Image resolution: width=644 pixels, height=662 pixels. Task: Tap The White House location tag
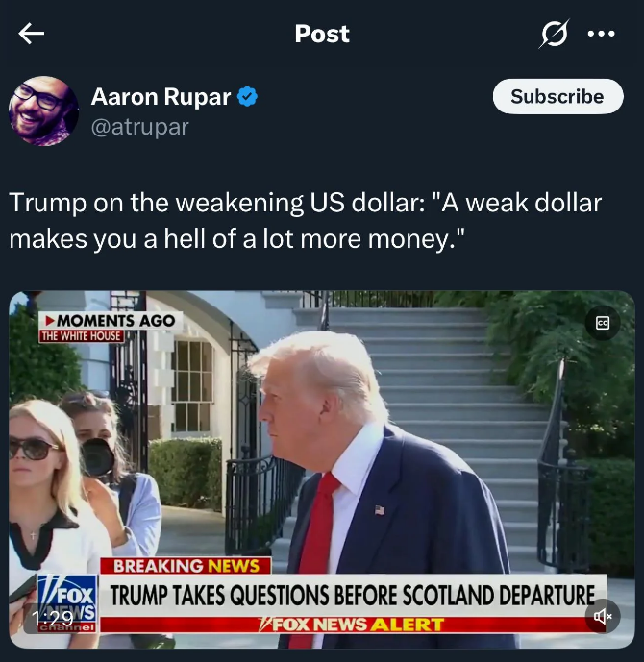[82, 336]
